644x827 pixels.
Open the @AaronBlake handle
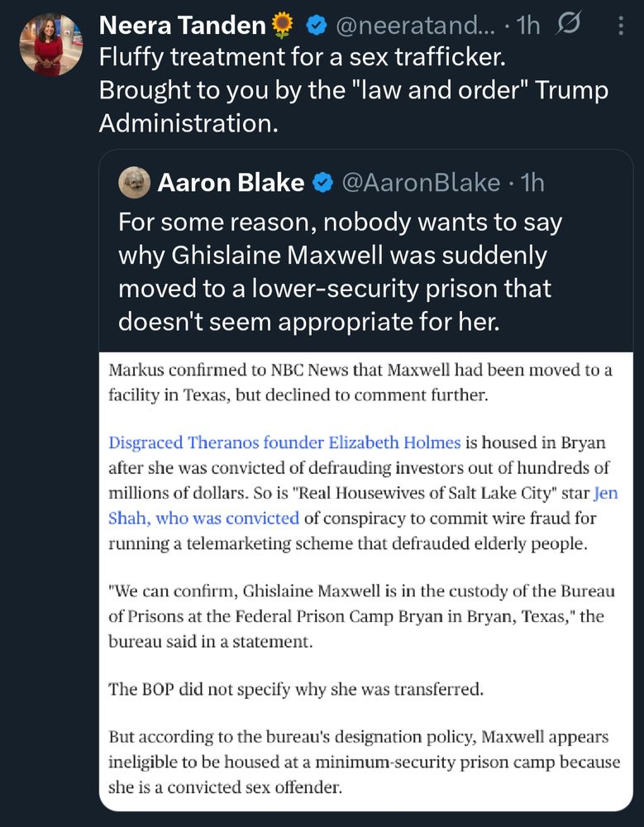420,183
